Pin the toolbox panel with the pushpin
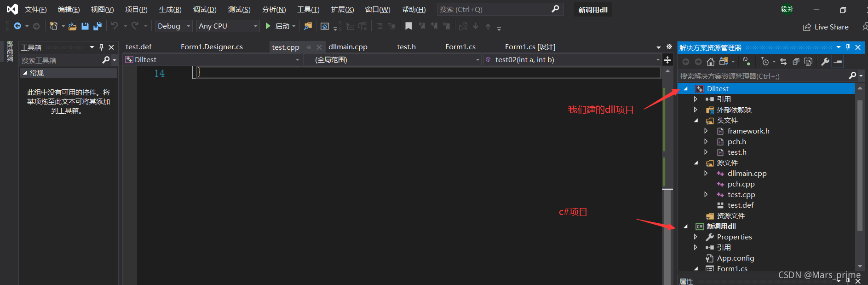868x285 pixels. (102, 47)
